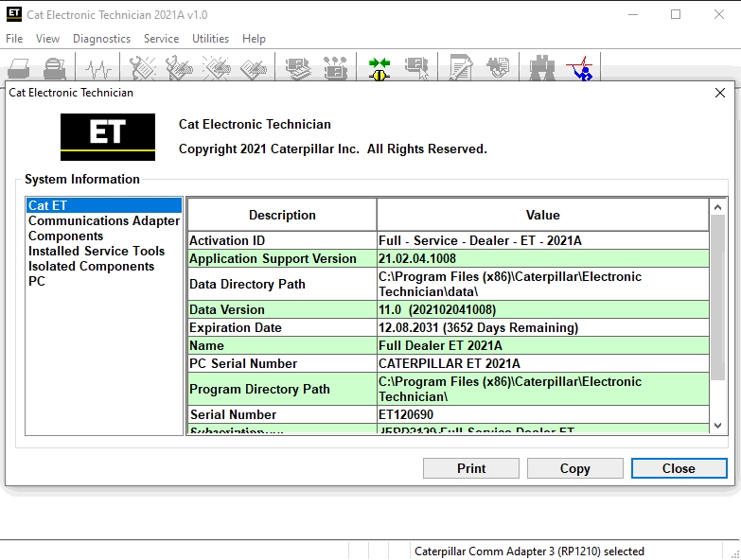741x560 pixels.
Task: Click the Activation ID cell
Action: 282,240
